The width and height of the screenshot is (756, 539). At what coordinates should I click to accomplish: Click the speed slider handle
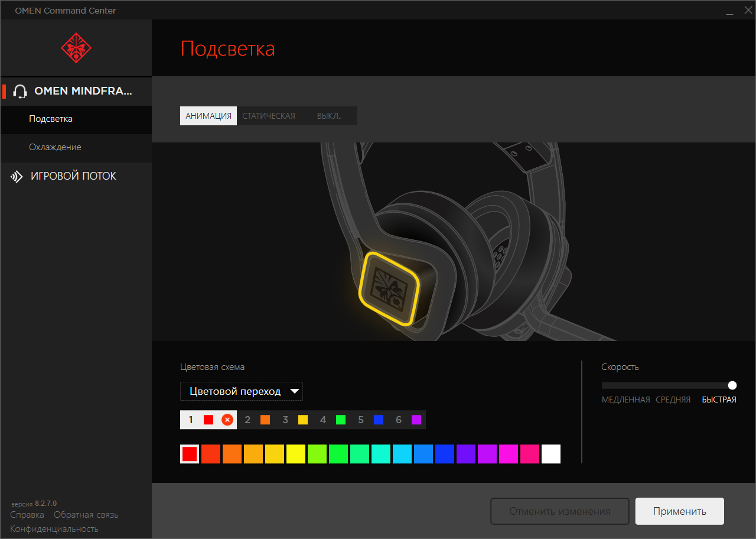pyautogui.click(x=732, y=385)
